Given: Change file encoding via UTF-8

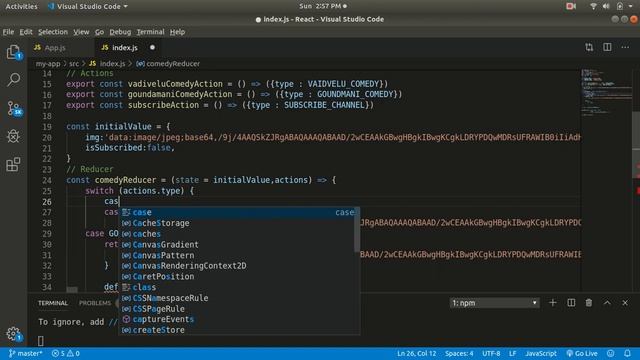Looking at the screenshot, I should 491,353.
